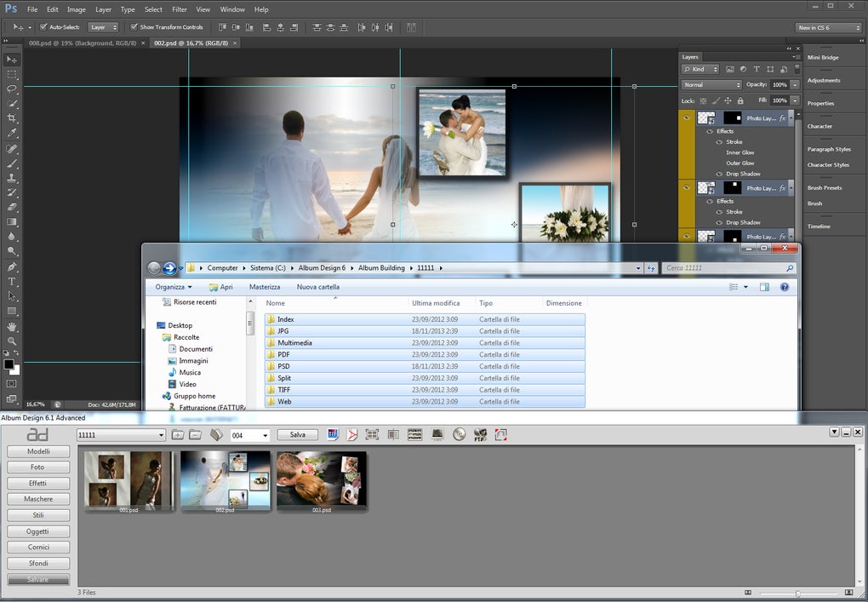The height and width of the screenshot is (602, 868).
Task: Click the Salva button
Action: [x=298, y=434]
